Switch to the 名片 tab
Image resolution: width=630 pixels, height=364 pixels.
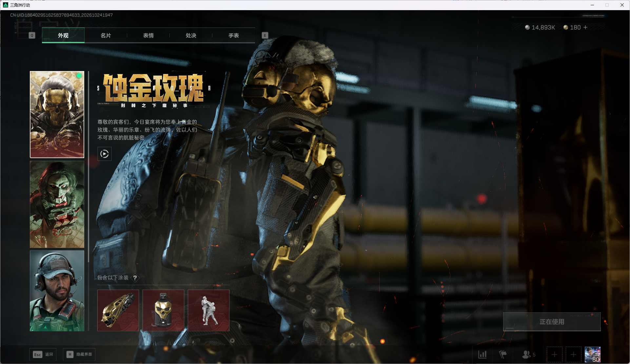pos(106,35)
